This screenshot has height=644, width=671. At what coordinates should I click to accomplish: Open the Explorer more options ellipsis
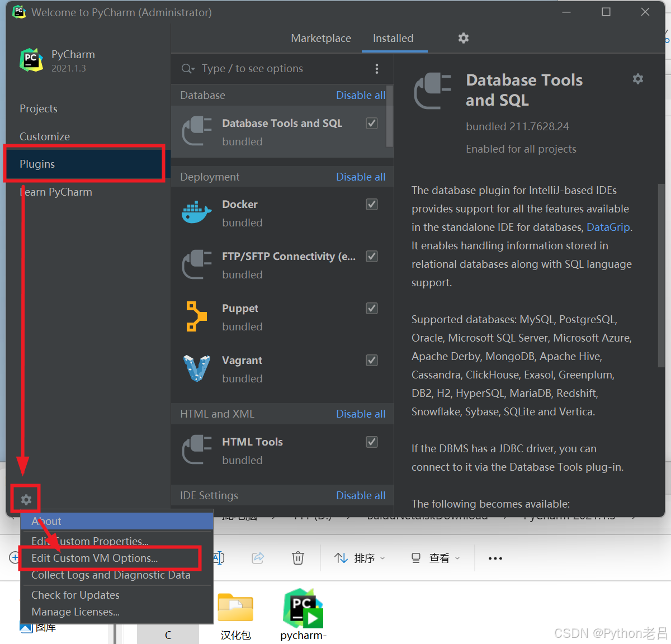point(495,558)
